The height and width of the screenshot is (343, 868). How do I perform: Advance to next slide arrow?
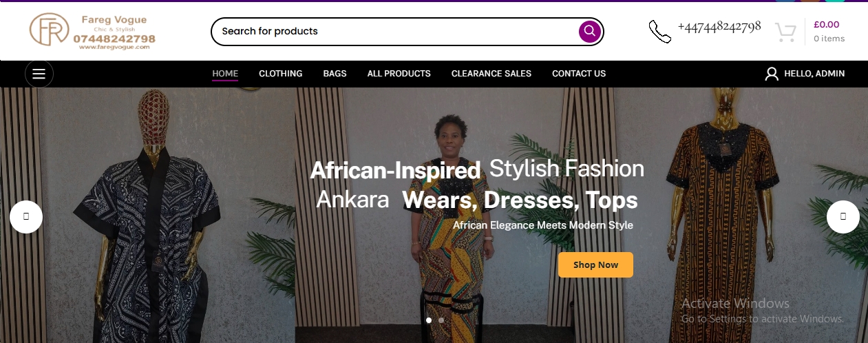843,217
